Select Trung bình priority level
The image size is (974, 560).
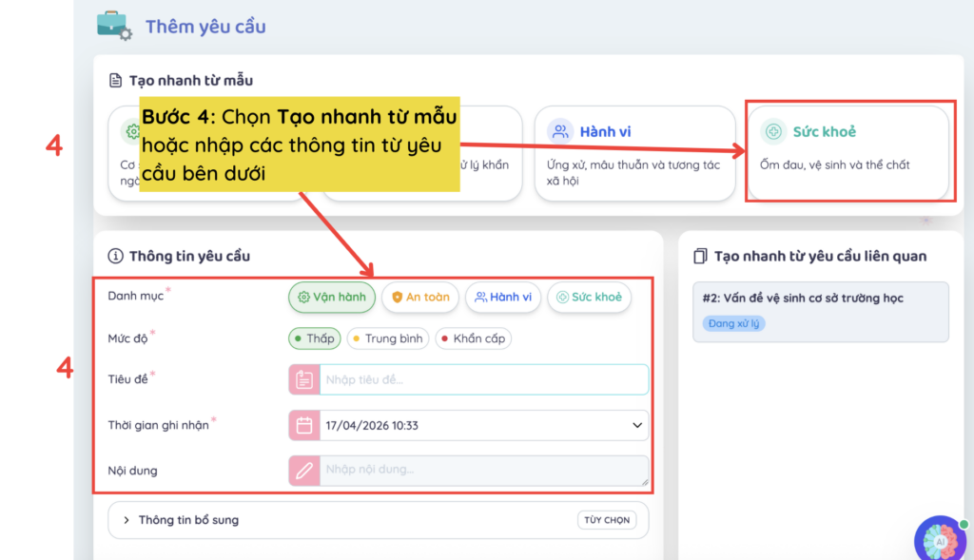[387, 338]
